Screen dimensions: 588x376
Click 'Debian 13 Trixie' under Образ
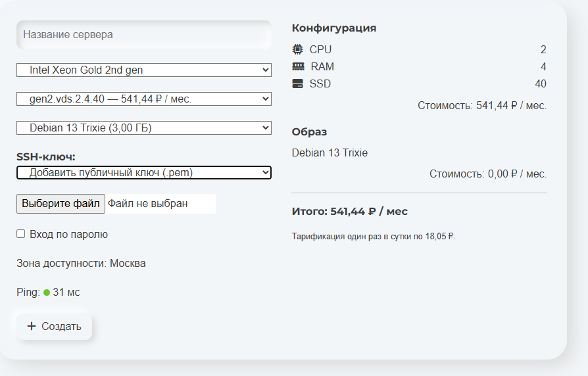coord(330,153)
